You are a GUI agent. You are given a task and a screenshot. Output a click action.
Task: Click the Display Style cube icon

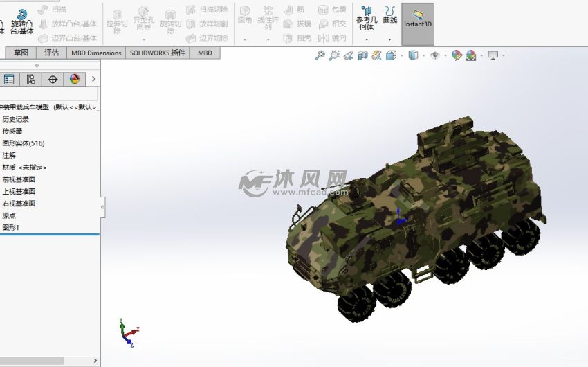tap(413, 55)
